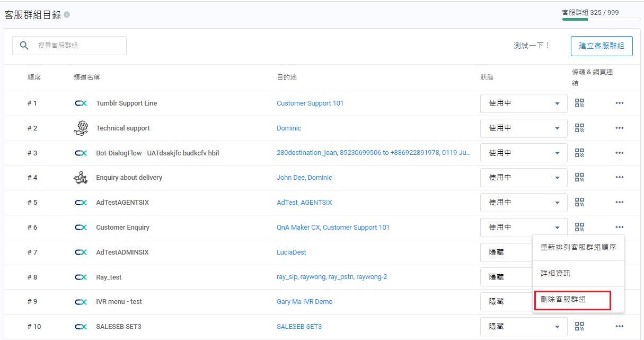Image resolution: width=644 pixels, height=340 pixels.
Task: Expand status dropdown for AdTestAGENTSIX
Action: (x=524, y=202)
